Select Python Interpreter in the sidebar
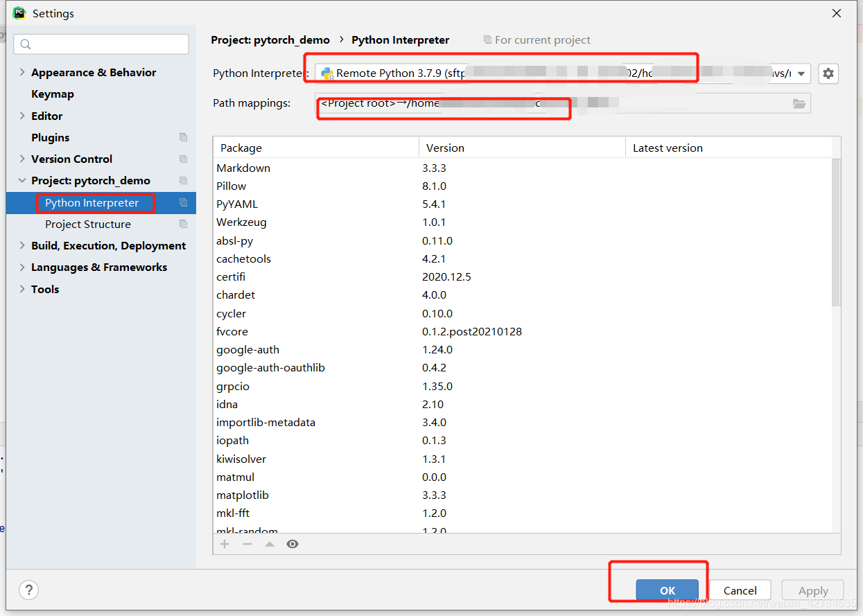863x616 pixels. pos(101,202)
